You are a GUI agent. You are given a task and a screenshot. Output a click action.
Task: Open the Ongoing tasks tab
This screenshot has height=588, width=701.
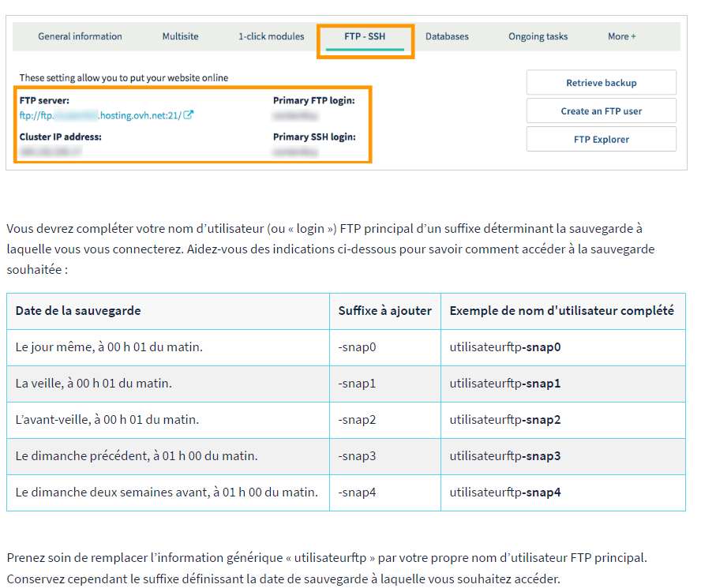tap(538, 36)
